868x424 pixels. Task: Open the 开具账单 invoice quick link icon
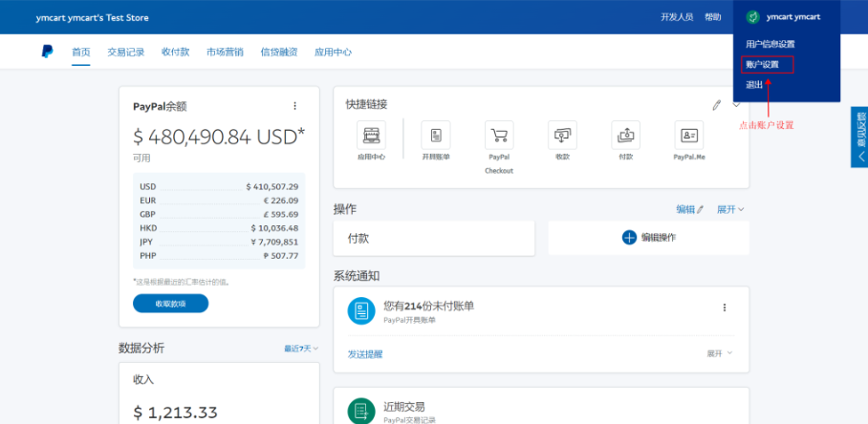pyautogui.click(x=436, y=135)
